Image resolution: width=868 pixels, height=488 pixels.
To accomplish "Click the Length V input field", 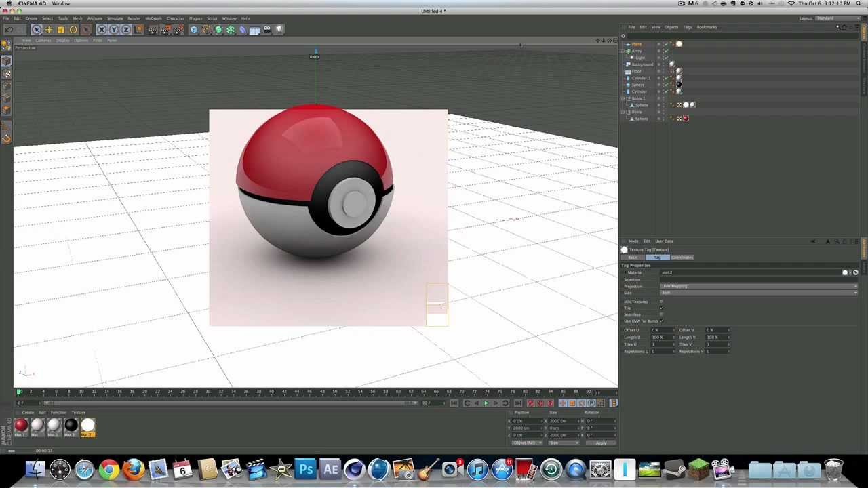I will point(717,337).
